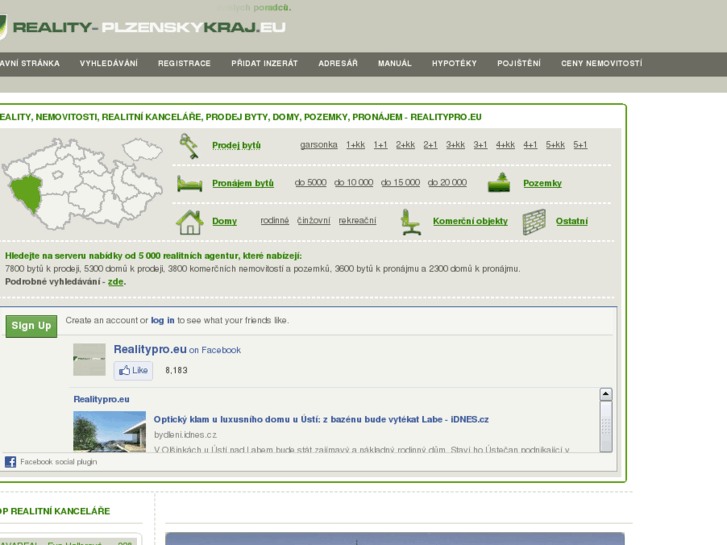This screenshot has width=727, height=545.
Task: Select the highlighted Plzeň region on map
Action: click(x=26, y=192)
